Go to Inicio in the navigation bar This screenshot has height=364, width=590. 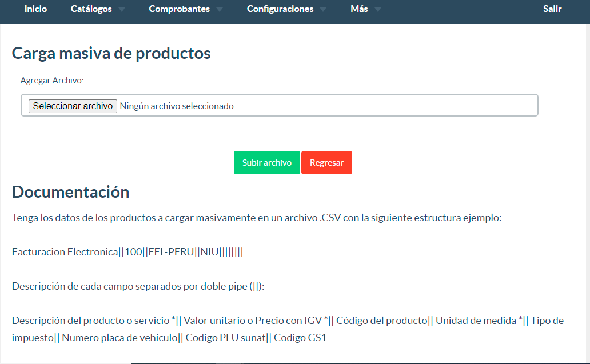[x=36, y=9]
